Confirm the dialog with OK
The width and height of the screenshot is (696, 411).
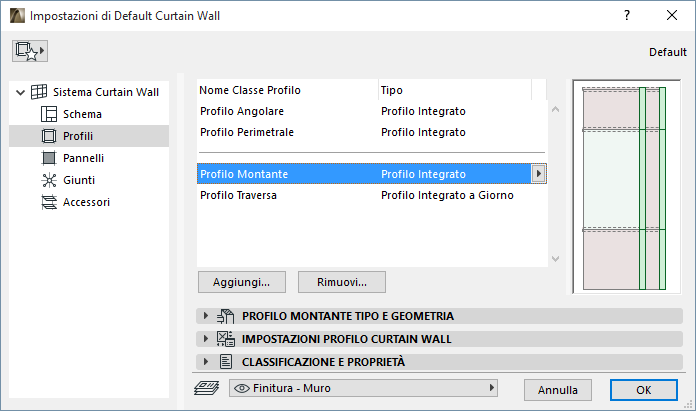(643, 389)
